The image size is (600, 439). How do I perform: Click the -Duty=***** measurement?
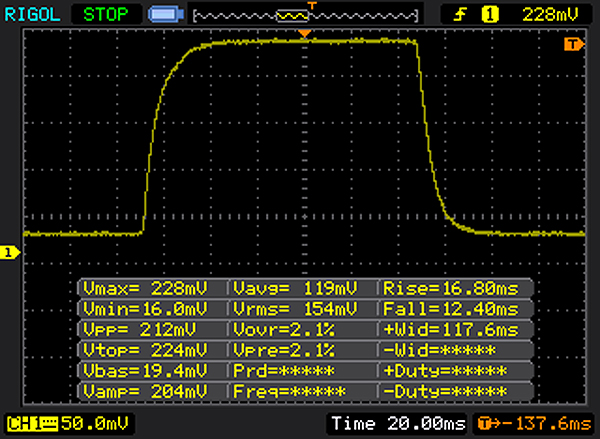pos(445,391)
